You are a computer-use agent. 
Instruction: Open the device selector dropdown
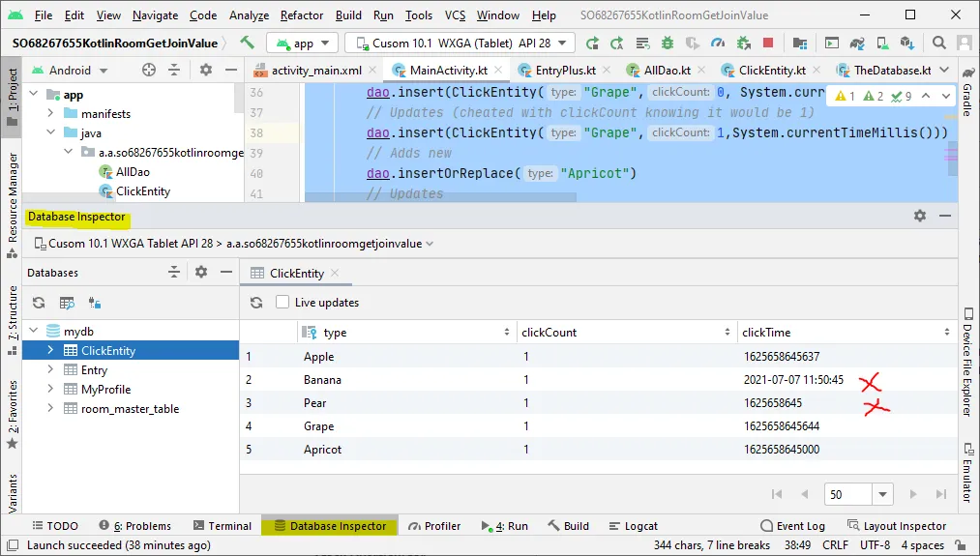tap(460, 44)
